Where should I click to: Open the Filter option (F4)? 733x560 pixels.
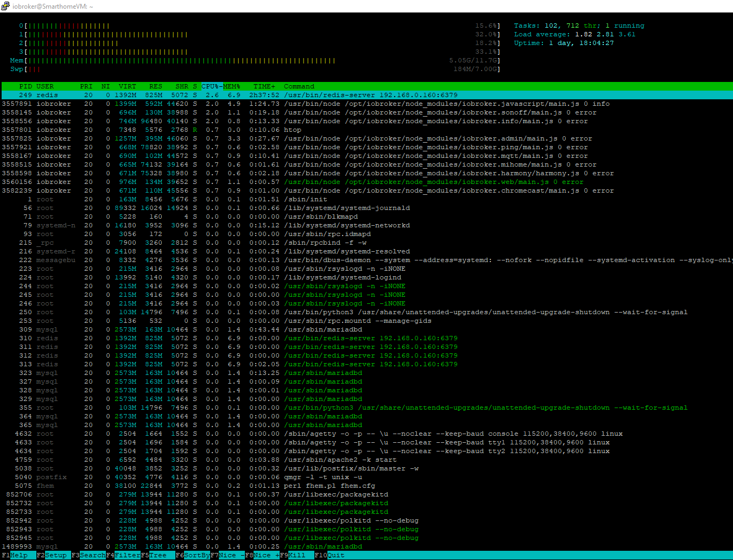pos(123,555)
